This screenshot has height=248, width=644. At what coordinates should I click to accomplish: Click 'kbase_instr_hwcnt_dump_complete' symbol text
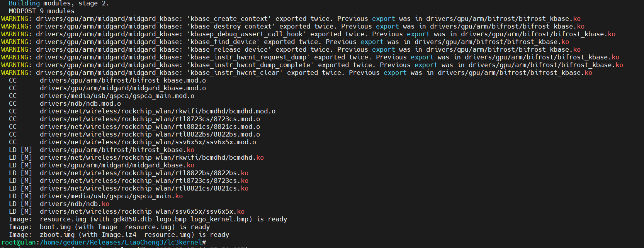click(x=250, y=65)
